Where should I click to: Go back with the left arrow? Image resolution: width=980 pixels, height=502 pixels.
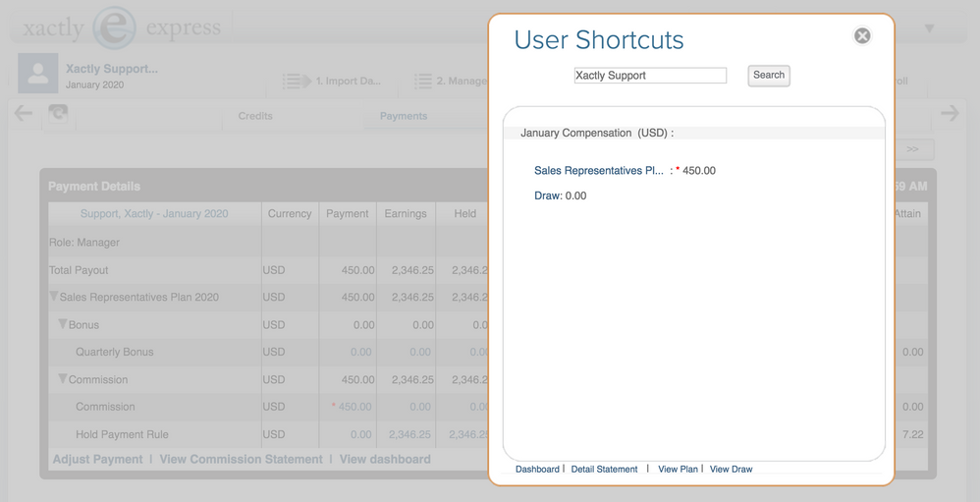click(24, 113)
